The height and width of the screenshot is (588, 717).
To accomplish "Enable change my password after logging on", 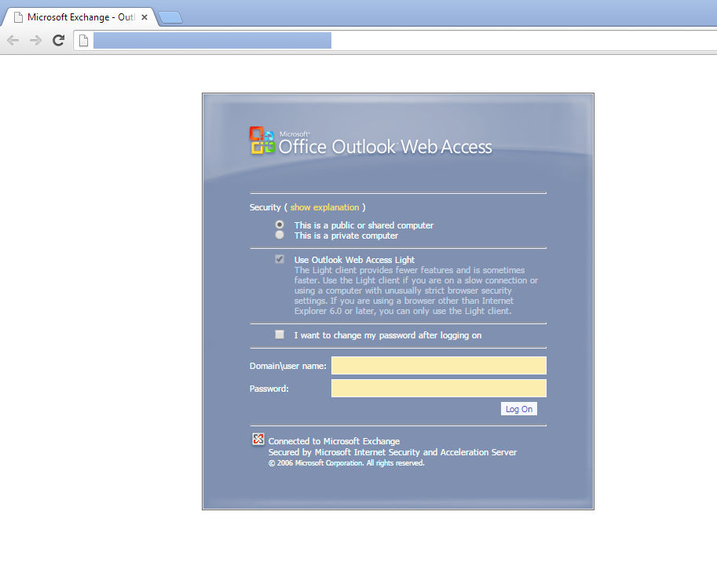I will coord(280,334).
